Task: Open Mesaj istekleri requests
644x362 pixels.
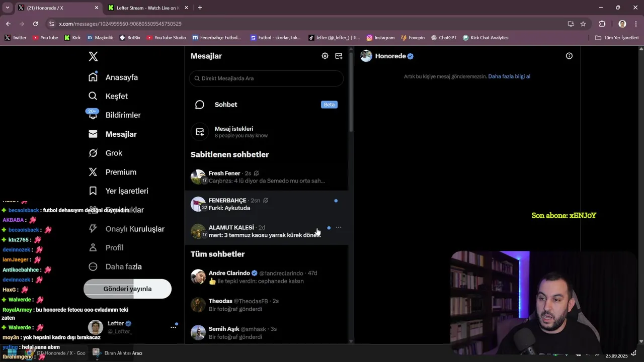Action: [266, 132]
